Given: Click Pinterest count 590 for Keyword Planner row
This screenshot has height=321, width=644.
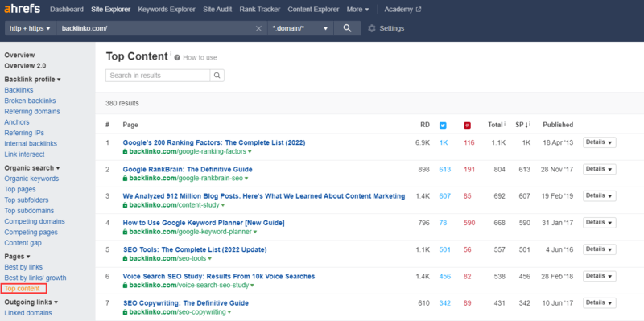Looking at the screenshot, I should 469,223.
